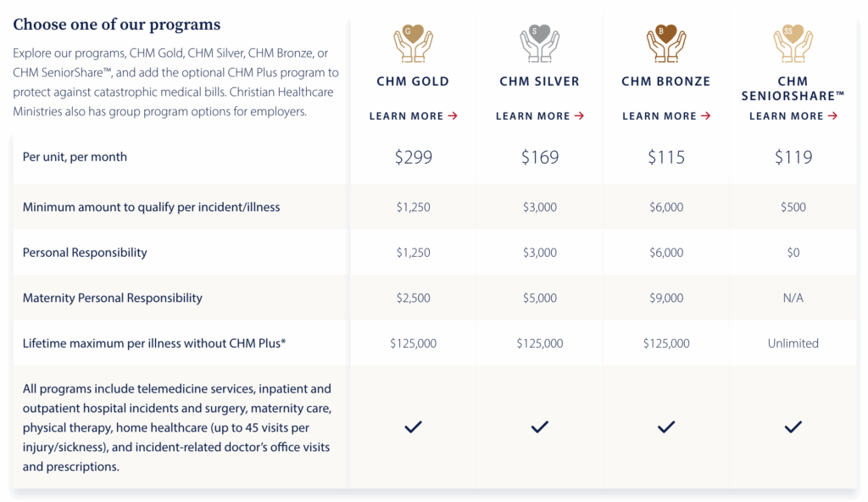Click the checkmark in the CHM Bronze column

tap(666, 427)
